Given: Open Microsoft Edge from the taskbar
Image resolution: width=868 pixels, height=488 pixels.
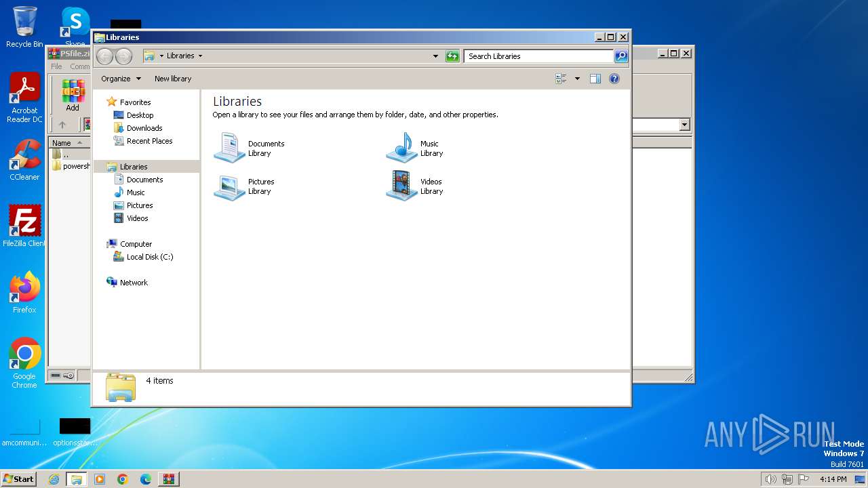Looking at the screenshot, I should coord(146,479).
